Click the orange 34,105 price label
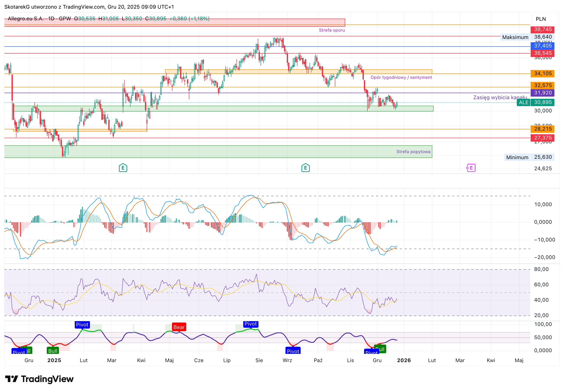This screenshot has width=564, height=392. click(x=542, y=73)
